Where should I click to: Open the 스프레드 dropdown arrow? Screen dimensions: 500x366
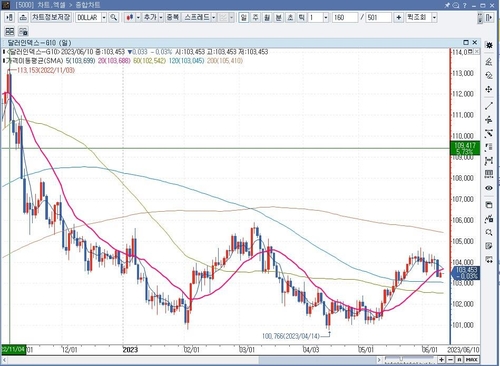coord(214,17)
